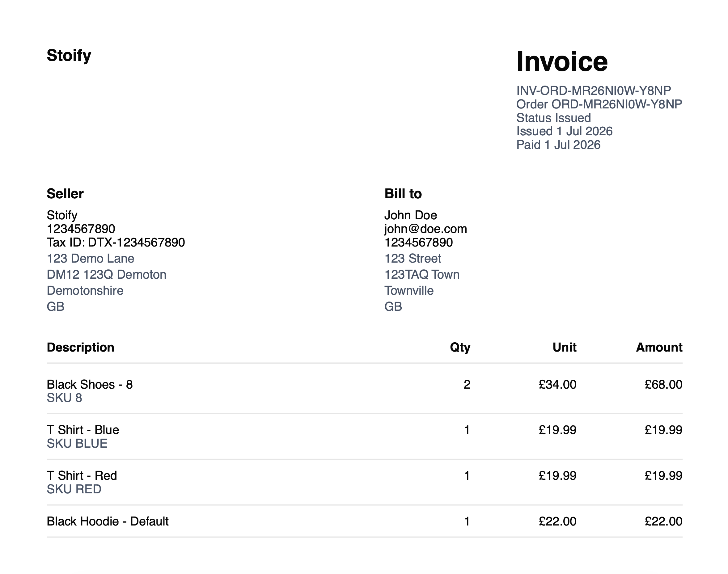
Task: Click quantity 1 for Black Hoodie
Action: 467,521
